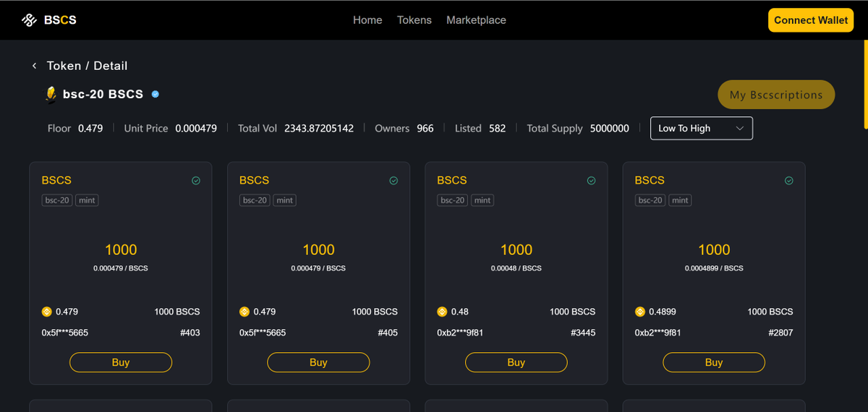Click the Owners 966 stat

pos(404,128)
